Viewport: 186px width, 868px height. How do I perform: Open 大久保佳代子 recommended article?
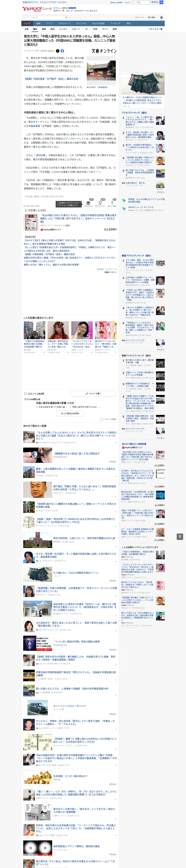(76, 624)
